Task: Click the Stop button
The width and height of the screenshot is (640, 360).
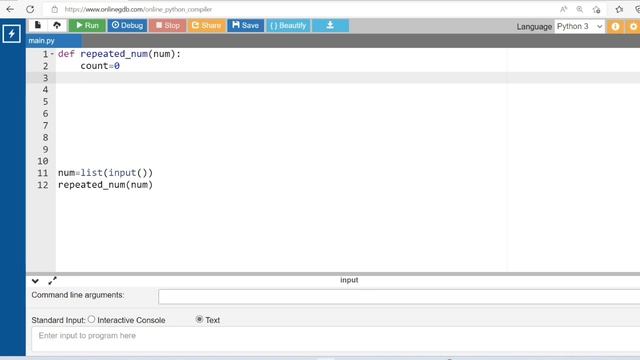Action: 167,25
